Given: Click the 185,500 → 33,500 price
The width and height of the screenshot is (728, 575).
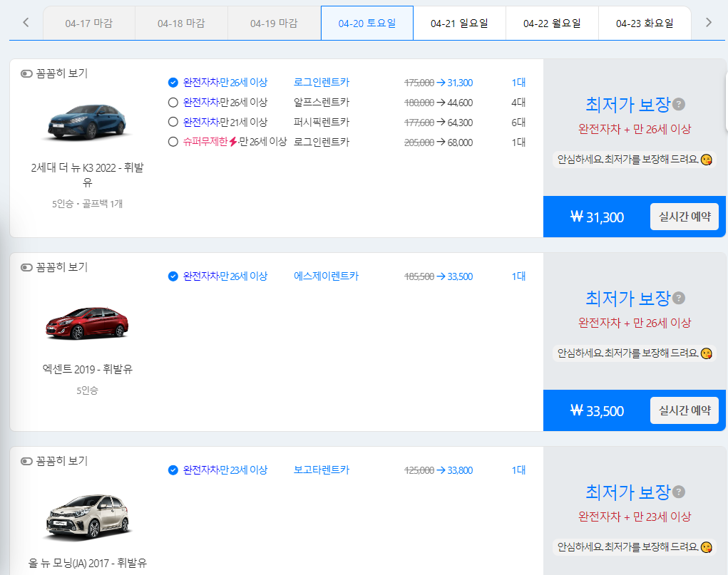Looking at the screenshot, I should coord(439,276).
